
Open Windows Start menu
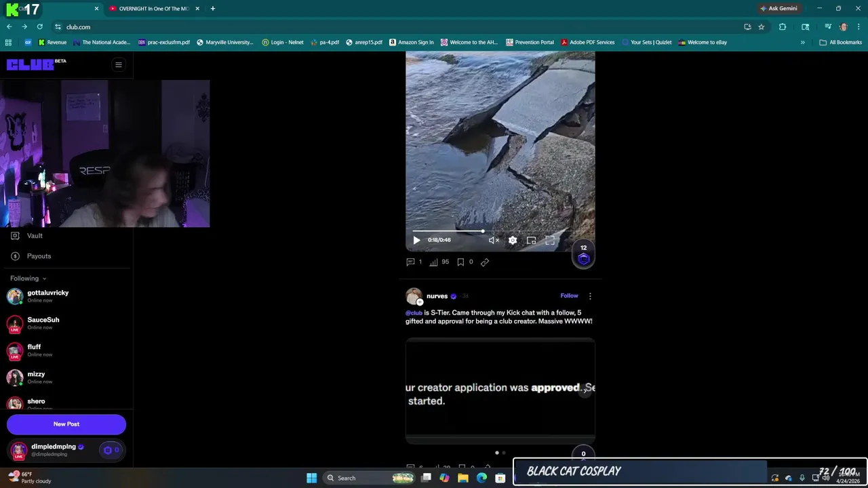point(311,478)
